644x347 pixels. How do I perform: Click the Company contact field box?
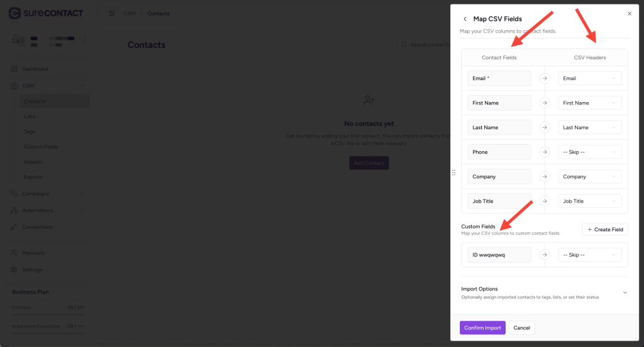pyautogui.click(x=499, y=177)
